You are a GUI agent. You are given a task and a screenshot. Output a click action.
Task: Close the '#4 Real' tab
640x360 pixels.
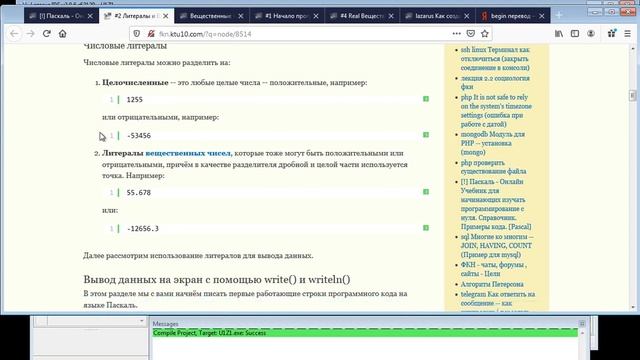click(391, 16)
